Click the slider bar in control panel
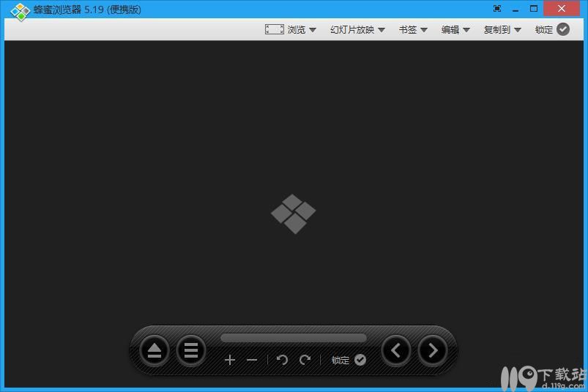Image resolution: width=588 pixels, height=392 pixels. pos(293,338)
